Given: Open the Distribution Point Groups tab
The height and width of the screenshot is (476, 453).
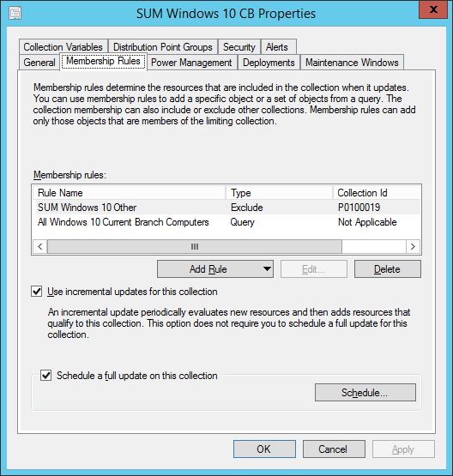Looking at the screenshot, I should pyautogui.click(x=163, y=47).
